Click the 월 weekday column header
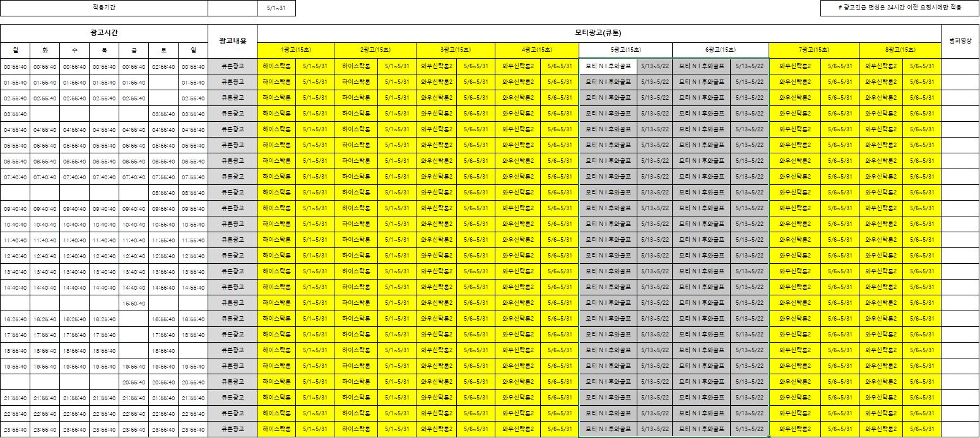The height and width of the screenshot is (438, 980). 15,50
